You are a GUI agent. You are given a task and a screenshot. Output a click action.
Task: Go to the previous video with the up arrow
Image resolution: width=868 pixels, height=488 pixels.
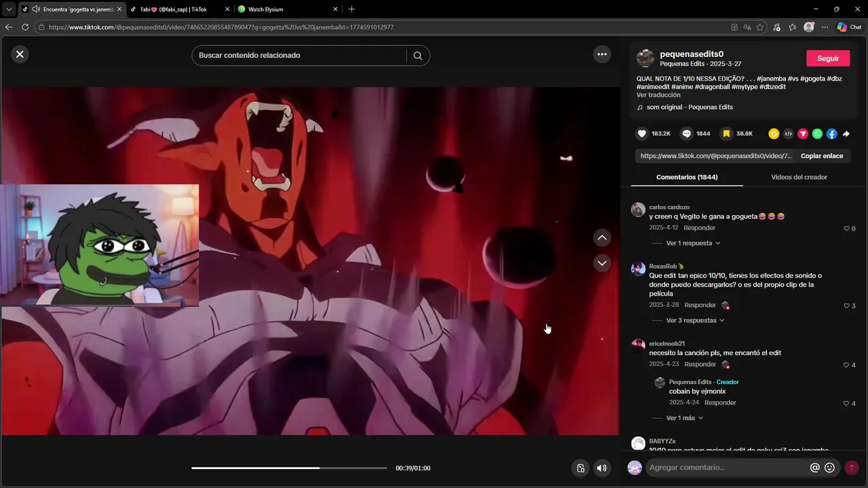pos(602,238)
